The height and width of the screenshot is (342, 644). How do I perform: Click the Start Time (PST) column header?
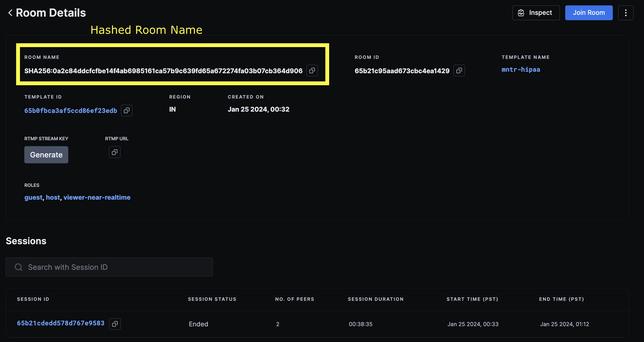coord(472,299)
